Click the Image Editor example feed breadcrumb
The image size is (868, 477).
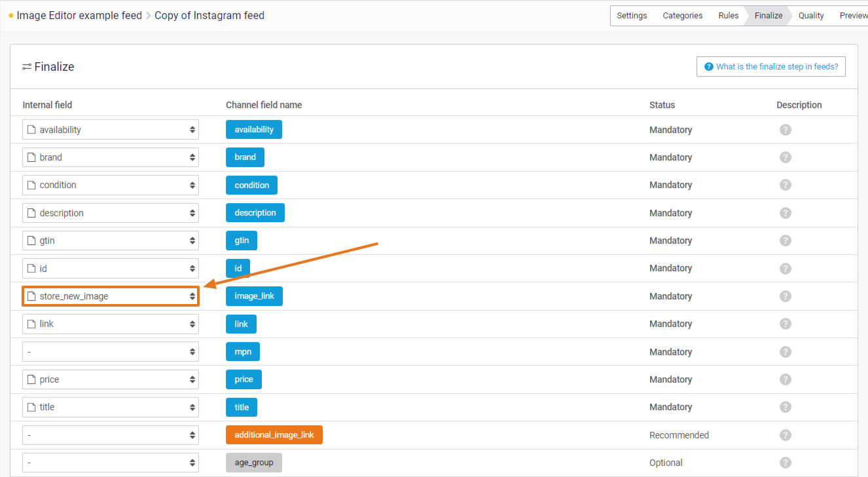click(x=79, y=16)
